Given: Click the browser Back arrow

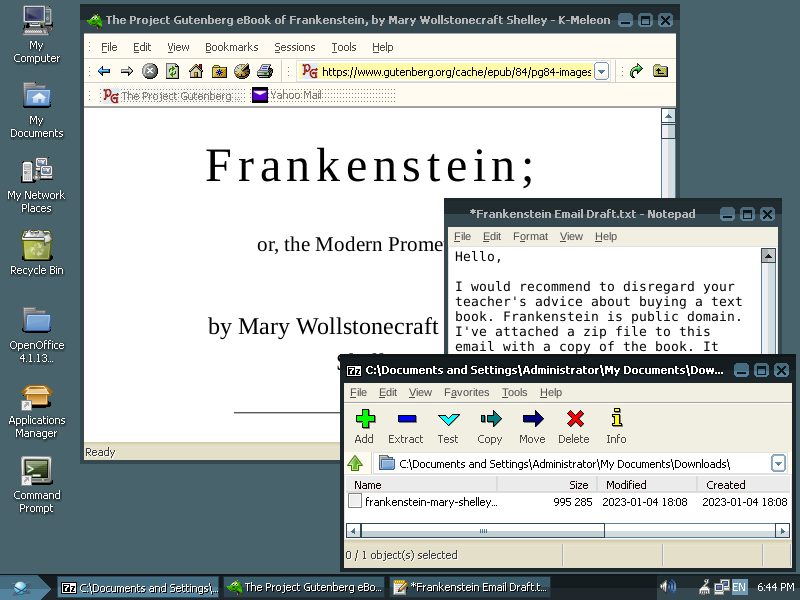Looking at the screenshot, I should click(x=104, y=71).
